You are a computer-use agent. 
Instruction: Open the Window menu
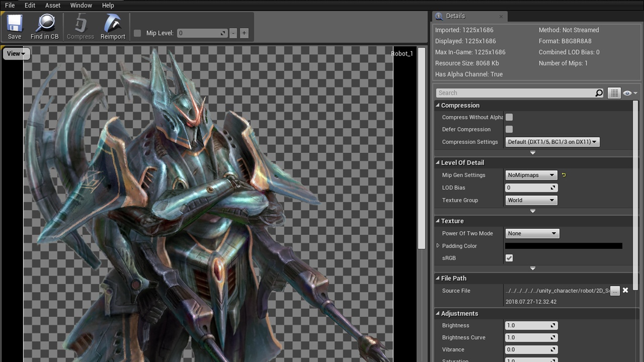click(x=81, y=5)
